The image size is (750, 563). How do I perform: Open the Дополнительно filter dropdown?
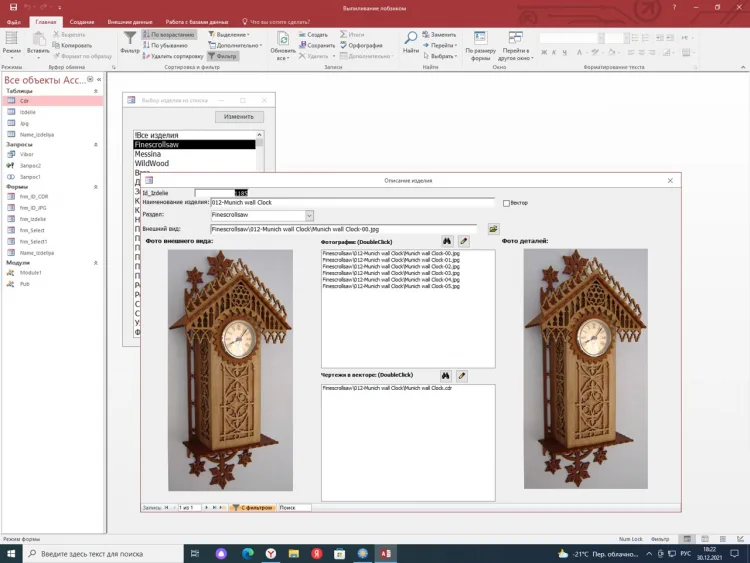235,45
